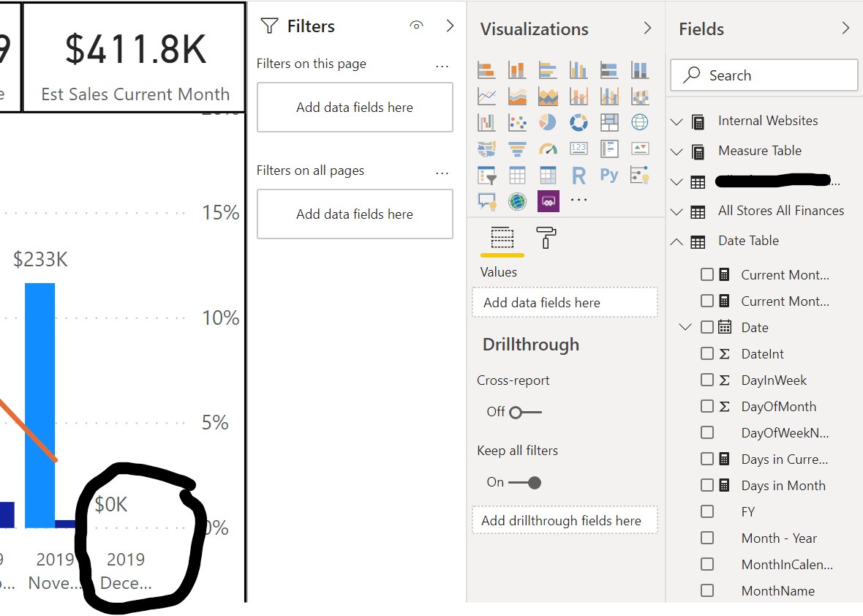Image resolution: width=863 pixels, height=616 pixels.
Task: Insert a Donut chart visual
Action: pyautogui.click(x=579, y=122)
